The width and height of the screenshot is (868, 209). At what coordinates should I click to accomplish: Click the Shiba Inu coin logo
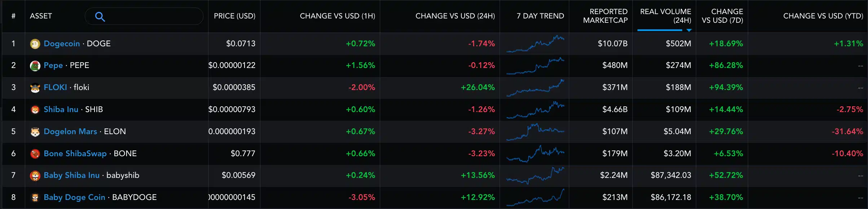click(x=35, y=110)
